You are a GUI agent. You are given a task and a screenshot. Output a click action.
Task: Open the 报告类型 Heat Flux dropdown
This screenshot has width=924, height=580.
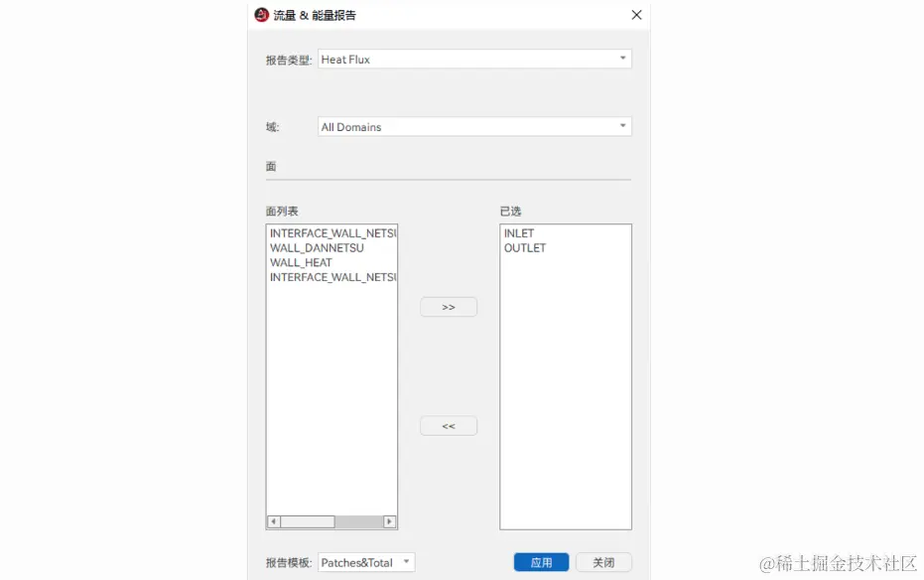click(x=474, y=59)
